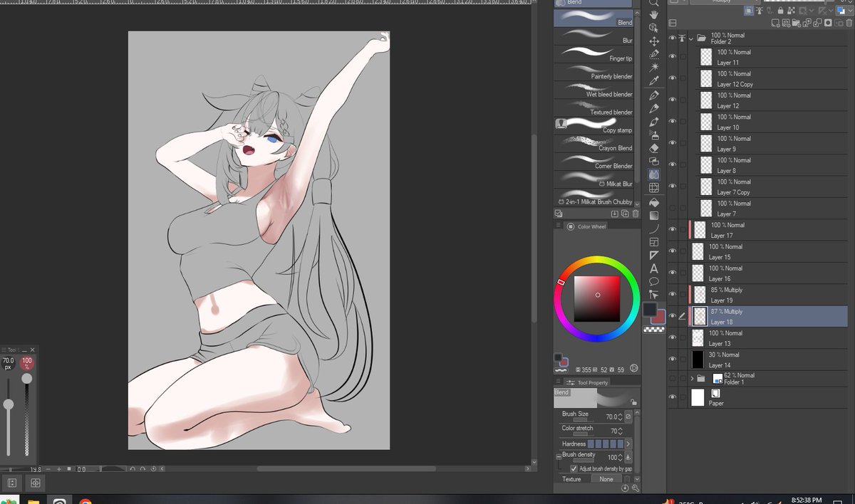
Task: Click Brush density stepper arrows
Action: tap(620, 457)
